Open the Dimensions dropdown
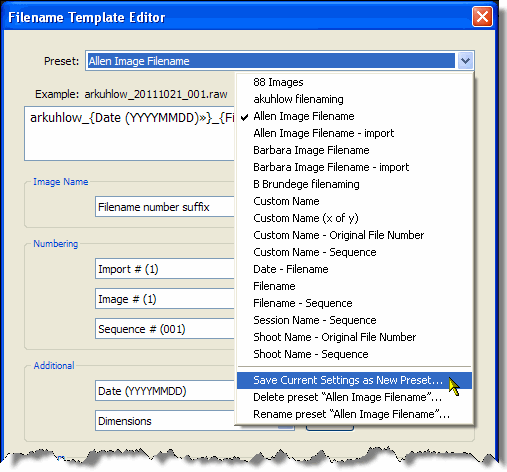The image size is (507, 472). [x=165, y=421]
